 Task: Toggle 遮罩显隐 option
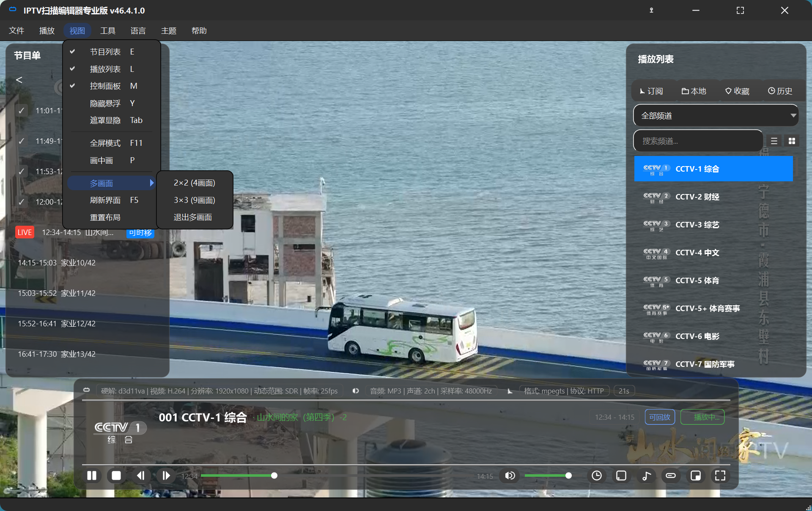112,120
